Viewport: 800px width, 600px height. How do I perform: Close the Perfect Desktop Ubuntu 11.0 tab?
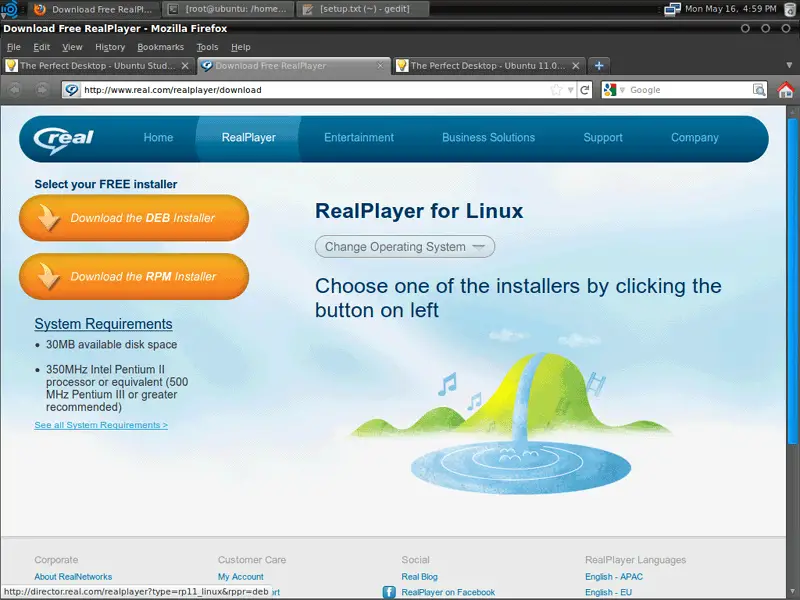[x=576, y=66]
